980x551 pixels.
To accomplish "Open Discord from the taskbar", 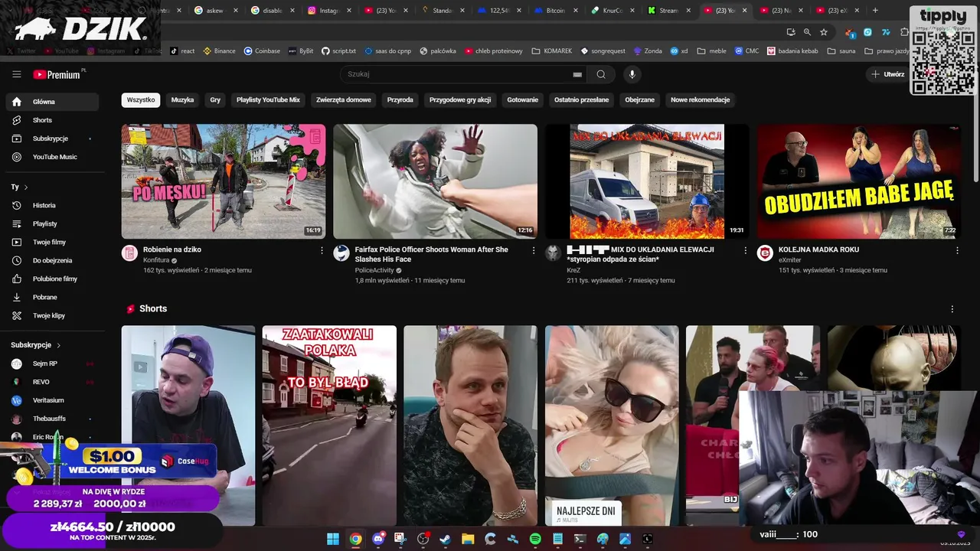I will 377,539.
